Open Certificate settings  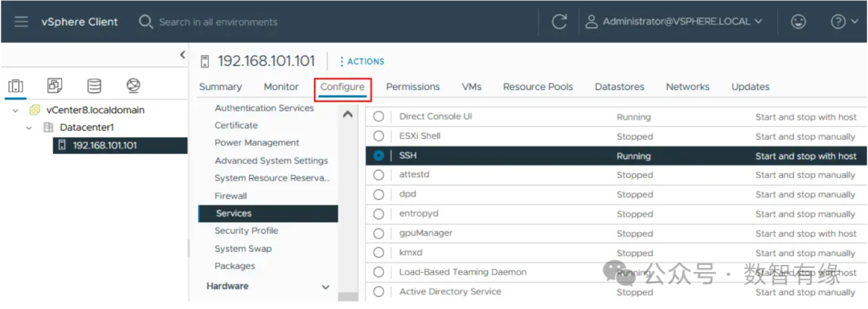[236, 125]
